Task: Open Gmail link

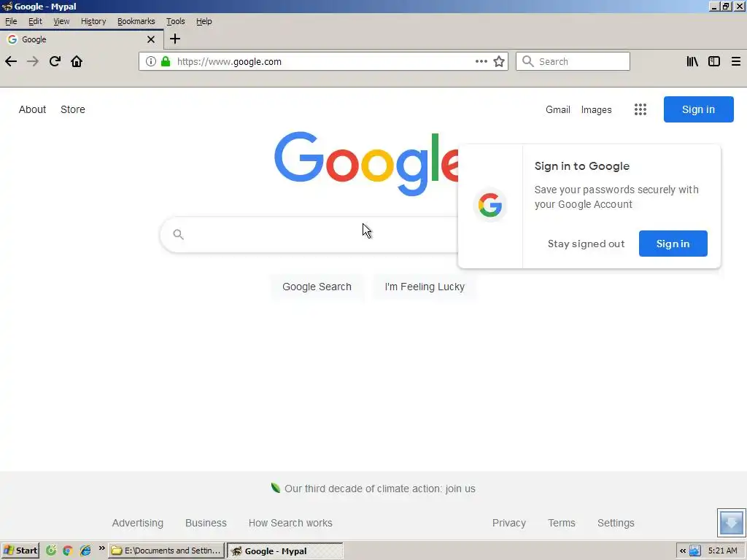Action: [558, 109]
